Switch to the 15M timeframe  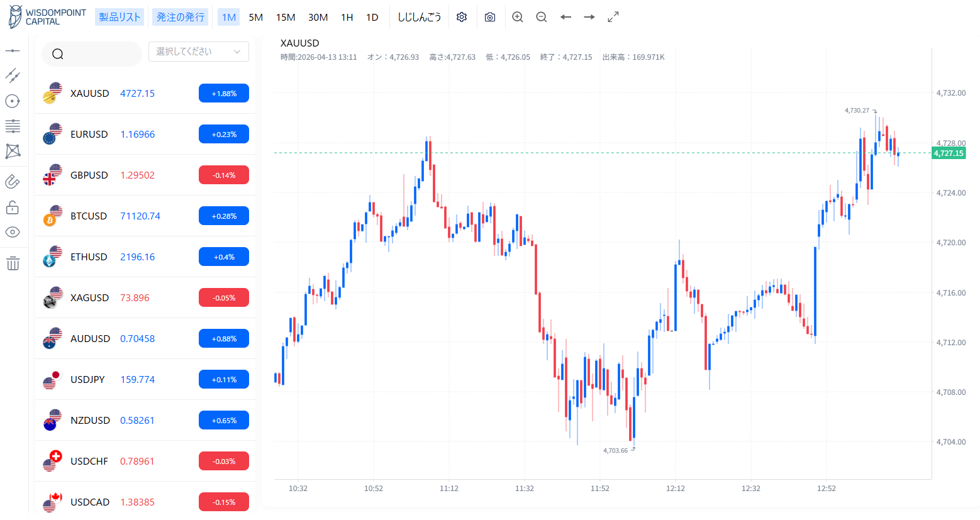(x=286, y=17)
